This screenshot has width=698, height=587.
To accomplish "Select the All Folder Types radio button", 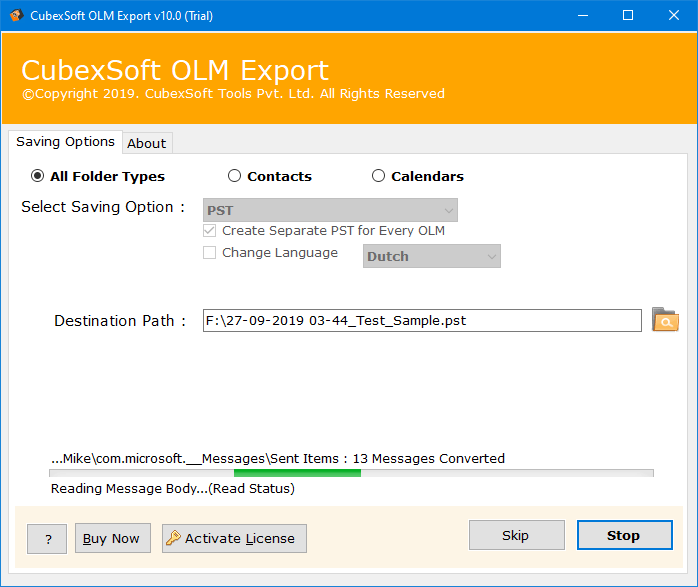I will 38,176.
